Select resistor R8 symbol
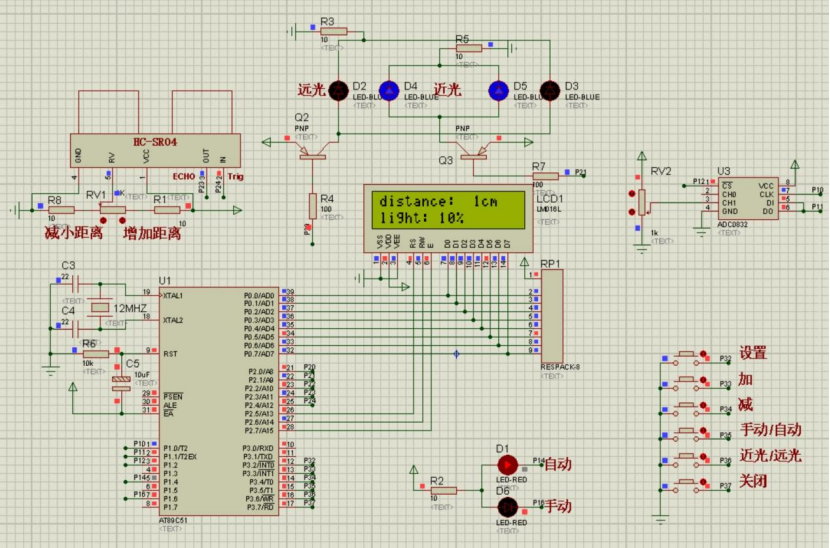Screen dimensions: 830x548 [61, 210]
